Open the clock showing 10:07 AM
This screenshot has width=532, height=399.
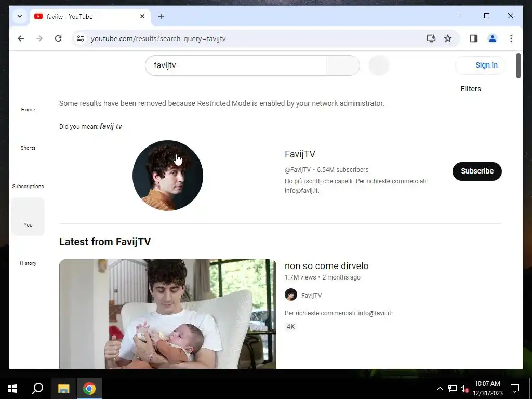(487, 389)
